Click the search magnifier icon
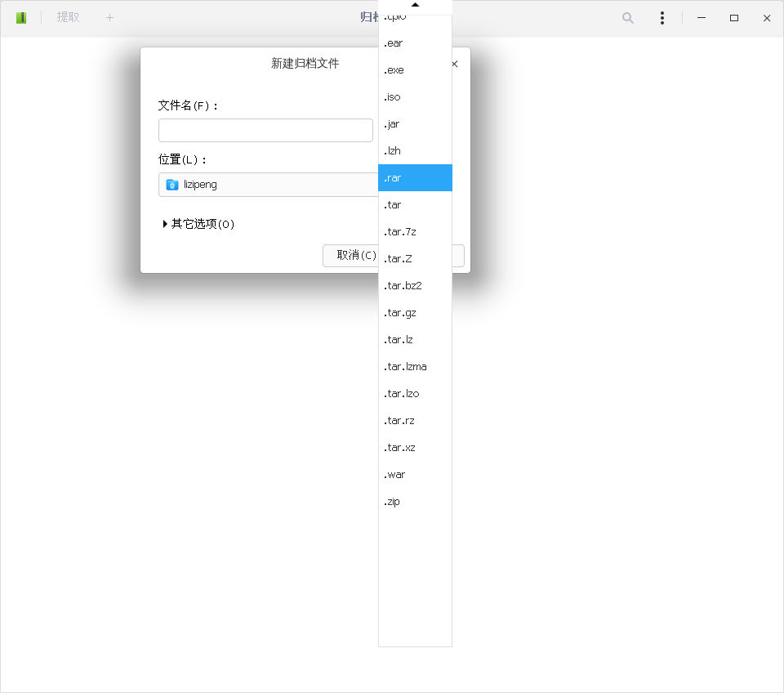This screenshot has height=693, width=784. point(627,17)
